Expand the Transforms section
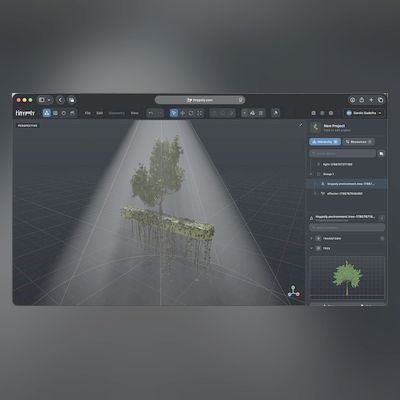Screen dimensions: 400x400 311,238
